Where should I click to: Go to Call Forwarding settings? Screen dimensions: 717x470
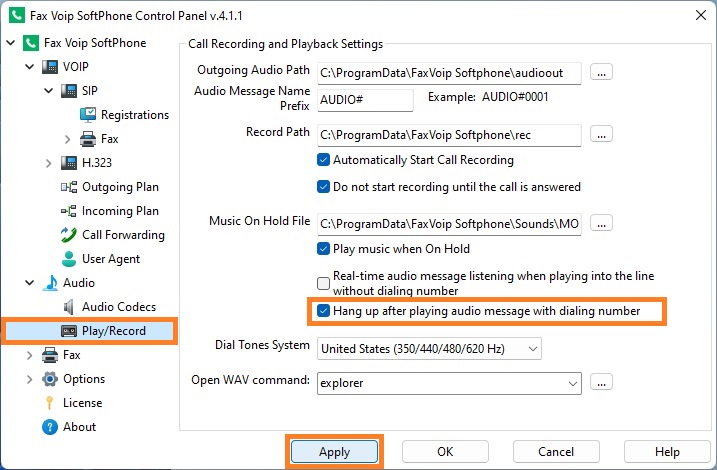[x=123, y=235]
